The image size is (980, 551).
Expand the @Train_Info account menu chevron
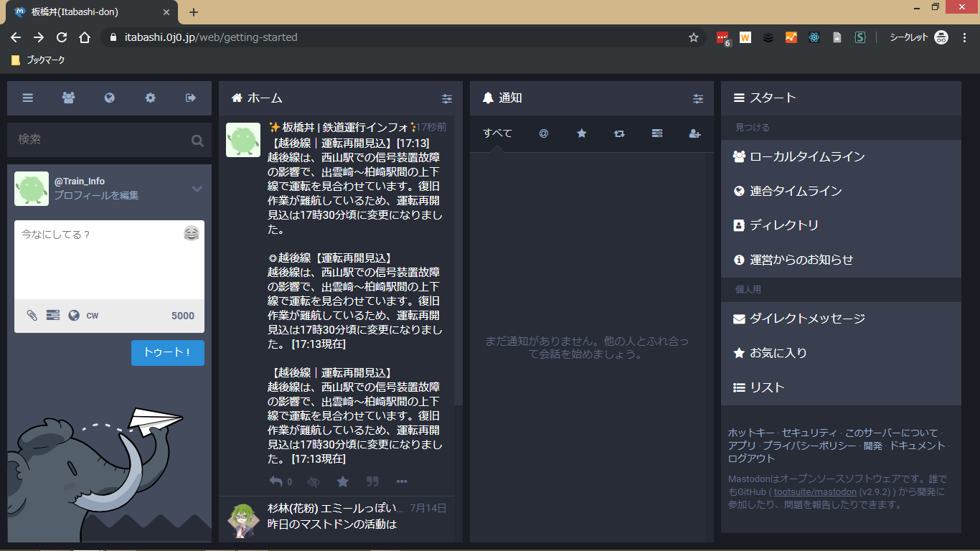(x=197, y=189)
